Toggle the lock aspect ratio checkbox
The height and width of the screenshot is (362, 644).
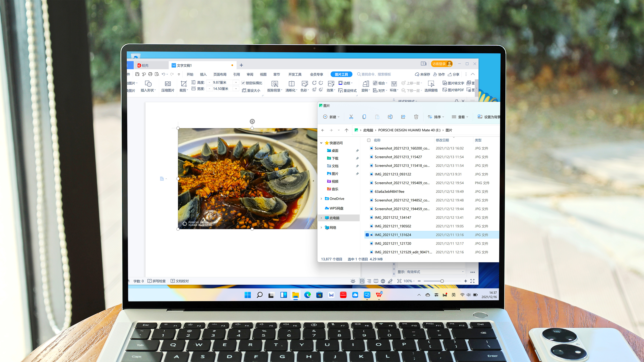click(243, 83)
